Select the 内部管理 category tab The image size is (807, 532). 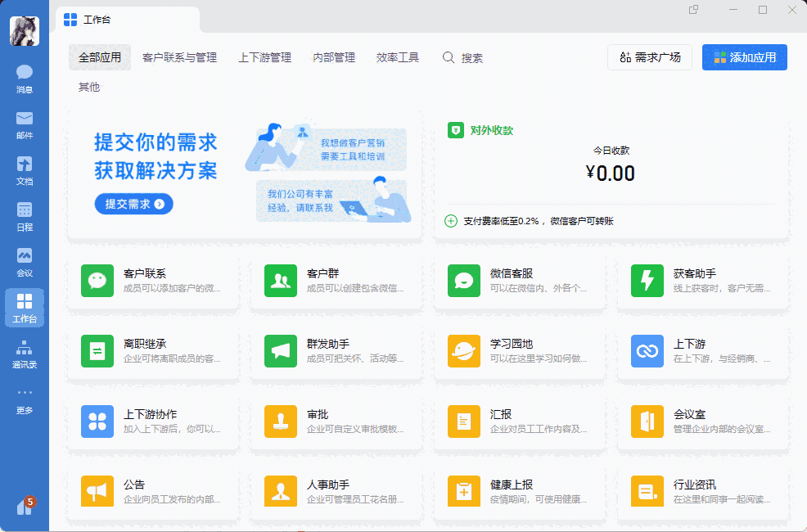[334, 58]
